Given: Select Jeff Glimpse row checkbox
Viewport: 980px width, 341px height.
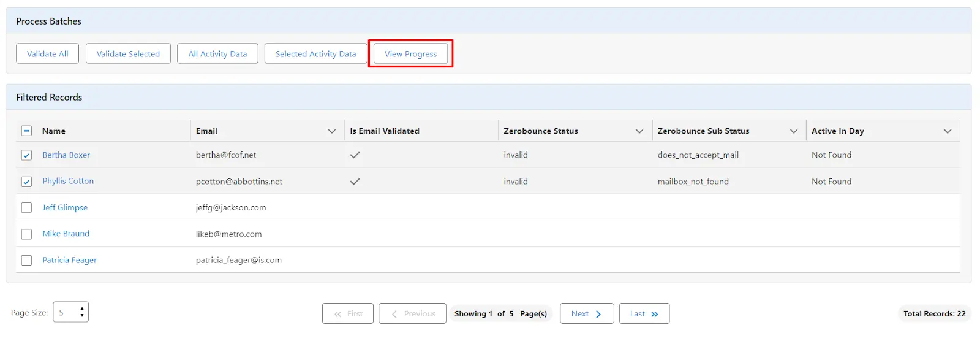Looking at the screenshot, I should tap(27, 208).
